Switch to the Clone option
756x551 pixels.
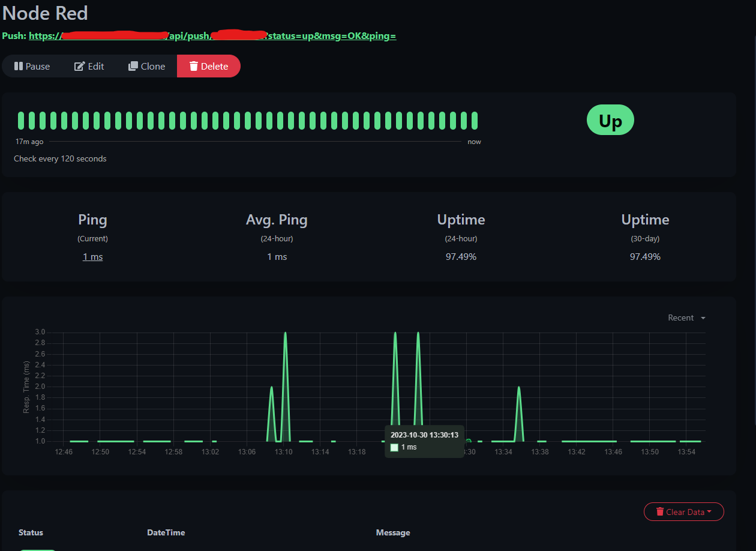point(146,66)
